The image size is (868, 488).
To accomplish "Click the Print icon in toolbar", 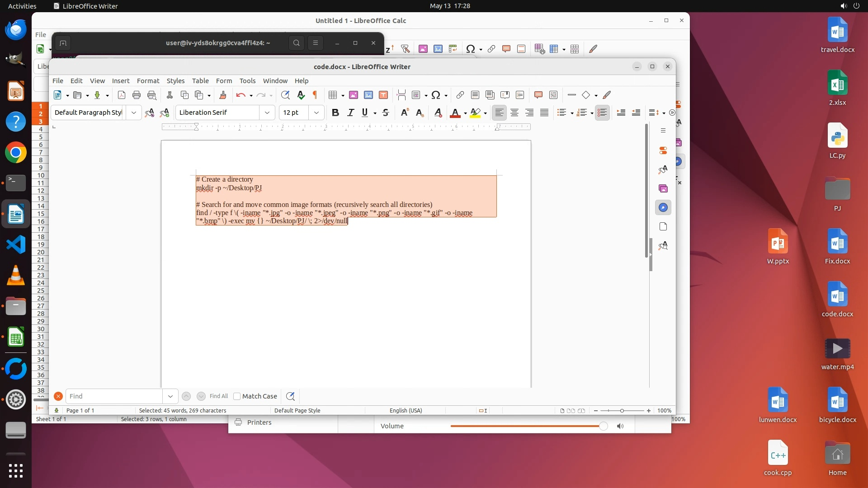I will [137, 95].
